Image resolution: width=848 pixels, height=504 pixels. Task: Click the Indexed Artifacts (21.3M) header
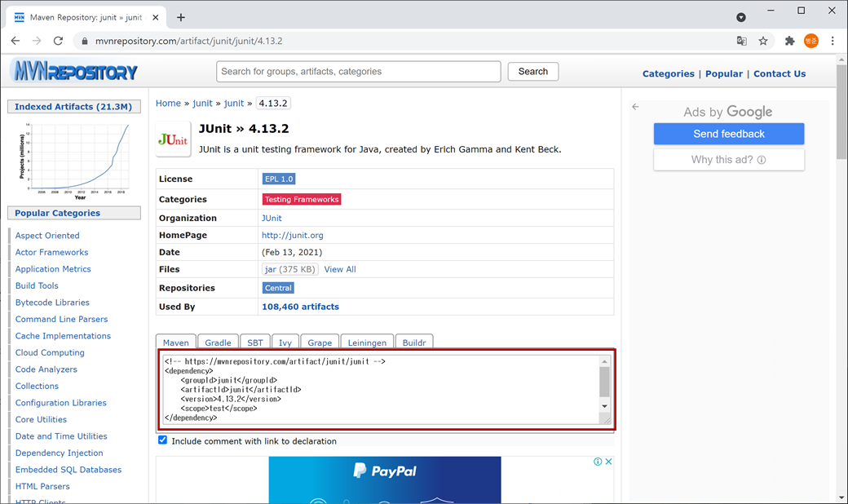click(x=73, y=107)
